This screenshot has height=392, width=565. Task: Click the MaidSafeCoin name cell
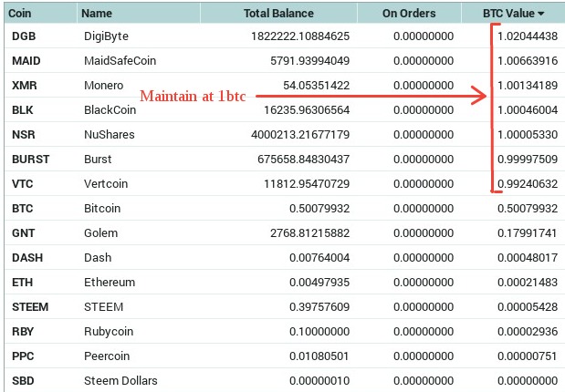click(x=120, y=60)
